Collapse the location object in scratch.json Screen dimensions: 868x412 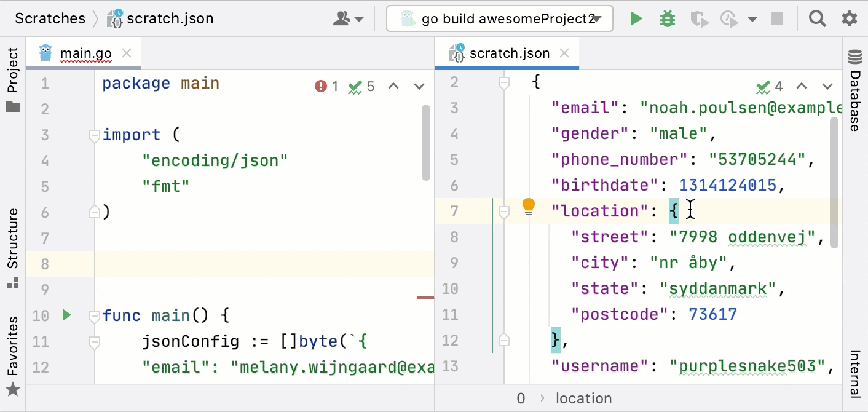point(503,211)
